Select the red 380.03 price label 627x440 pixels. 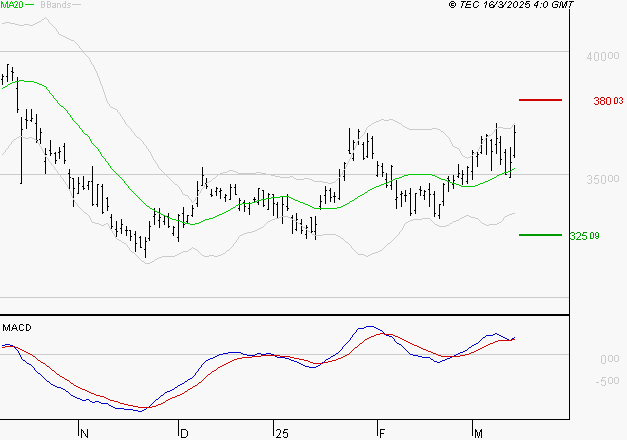608,101
